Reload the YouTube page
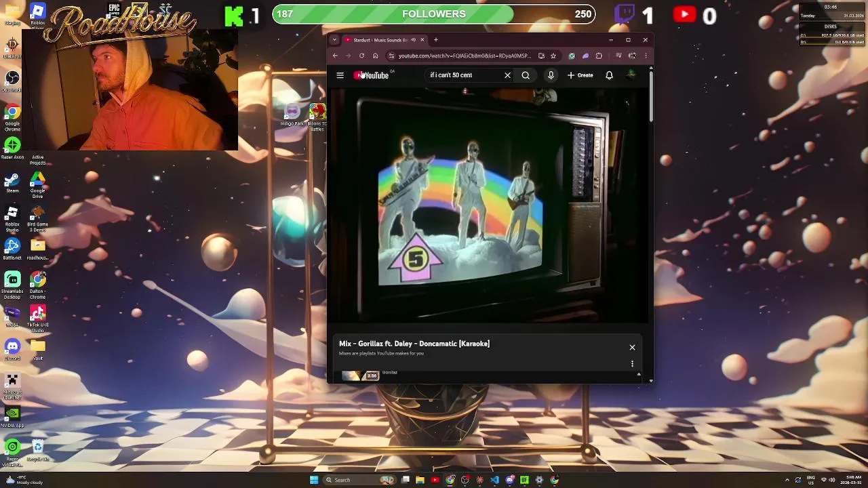Screen dimensions: 868x488 click(361, 56)
